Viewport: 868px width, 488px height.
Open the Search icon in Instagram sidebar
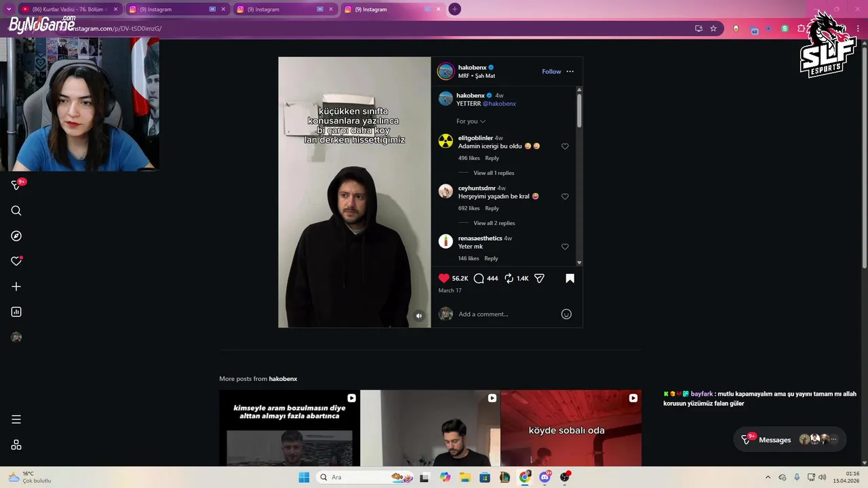16,211
